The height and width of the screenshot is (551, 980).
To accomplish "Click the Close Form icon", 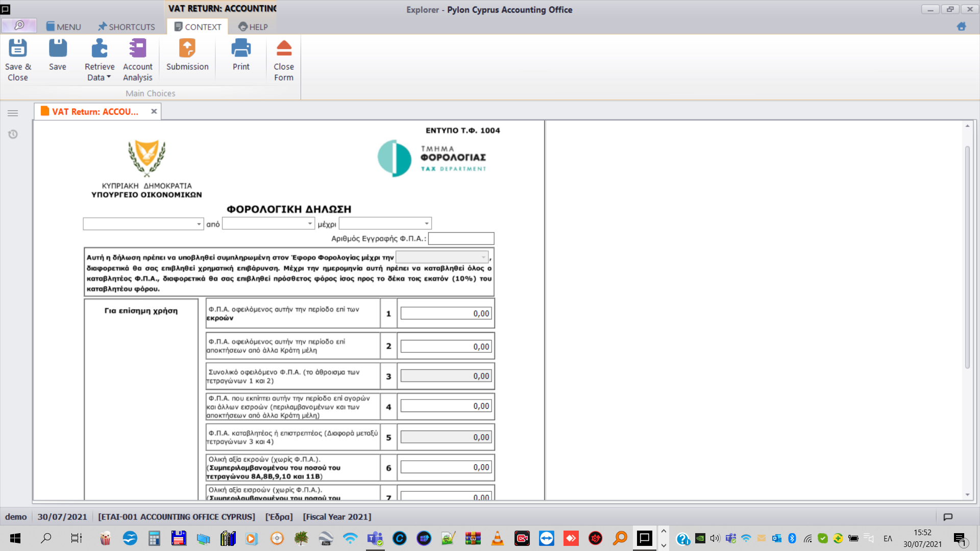I will pos(284,49).
